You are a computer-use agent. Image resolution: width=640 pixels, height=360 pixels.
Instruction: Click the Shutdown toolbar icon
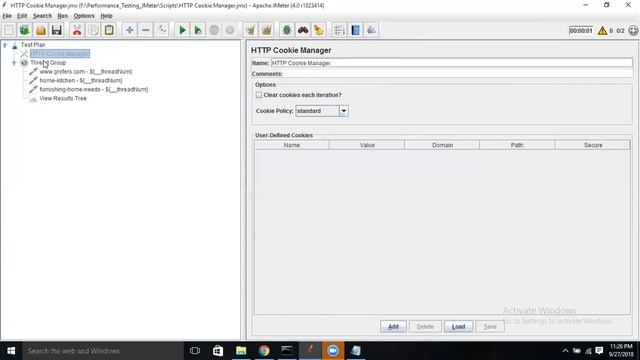tap(230, 30)
